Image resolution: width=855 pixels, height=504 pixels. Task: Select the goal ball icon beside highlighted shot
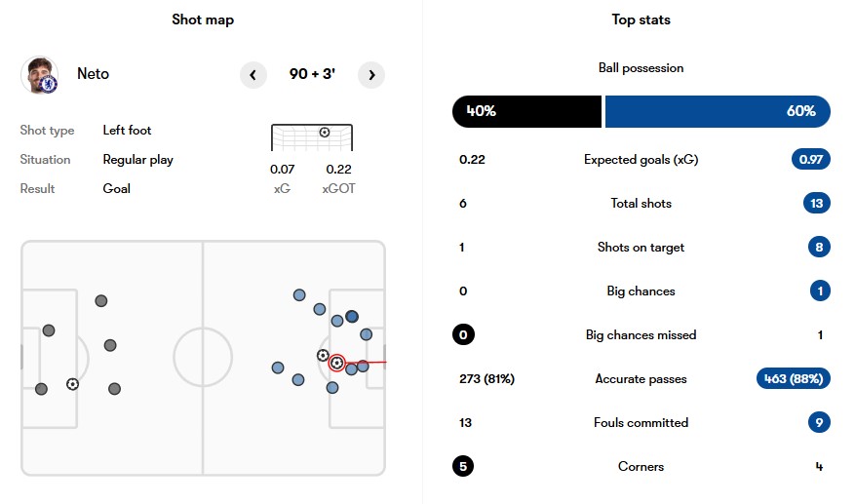click(323, 356)
